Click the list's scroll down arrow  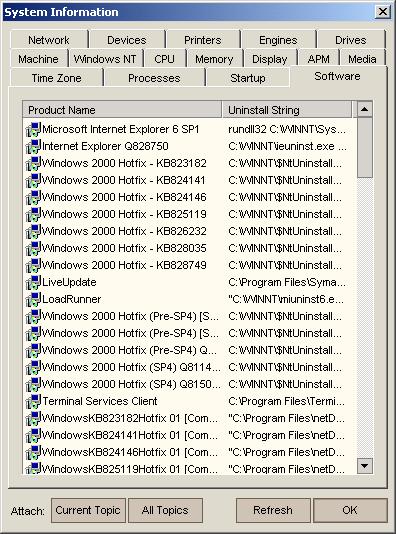tap(365, 466)
